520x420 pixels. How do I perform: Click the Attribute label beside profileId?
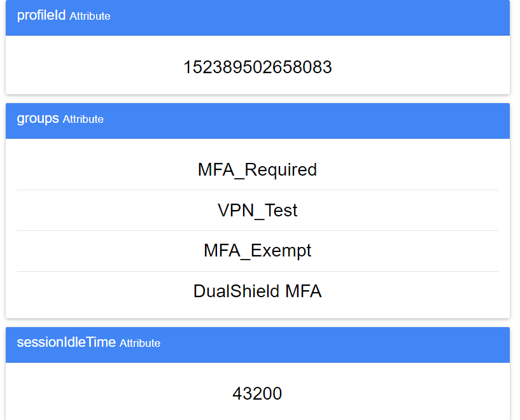(x=90, y=17)
